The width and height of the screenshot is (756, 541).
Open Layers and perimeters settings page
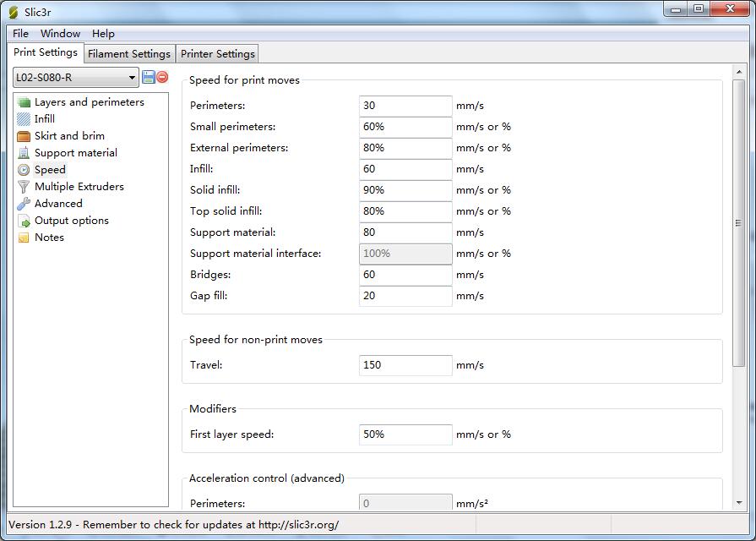[x=89, y=102]
